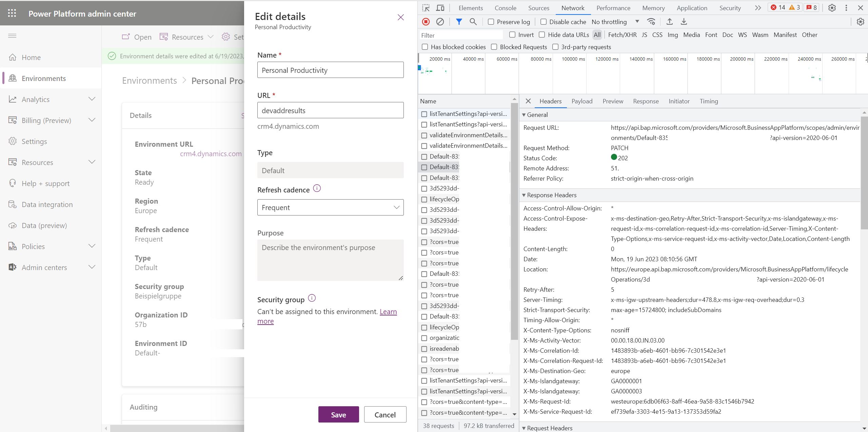The width and height of the screenshot is (868, 432).
Task: Click the DevTools record network log icon
Action: (426, 22)
